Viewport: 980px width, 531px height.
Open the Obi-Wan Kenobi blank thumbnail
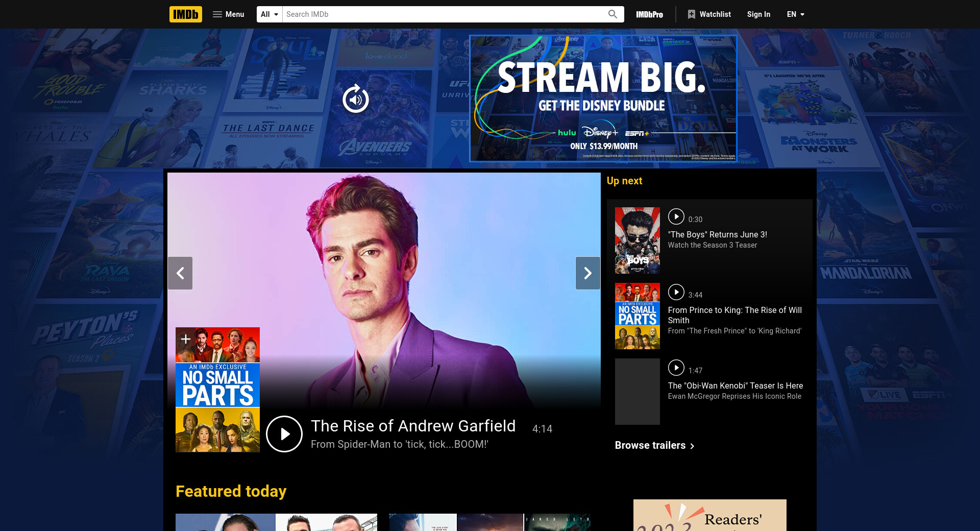click(x=638, y=392)
